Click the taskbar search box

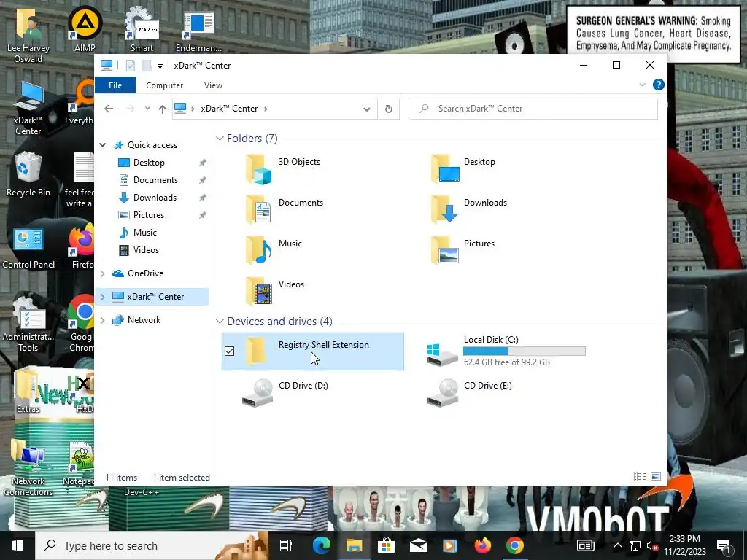click(x=152, y=545)
